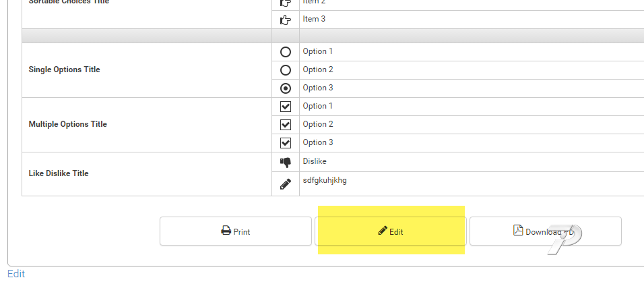The image size is (644, 282).
Task: Uncheck the Option 3 checkbox under Multiple Options
Action: (x=286, y=142)
